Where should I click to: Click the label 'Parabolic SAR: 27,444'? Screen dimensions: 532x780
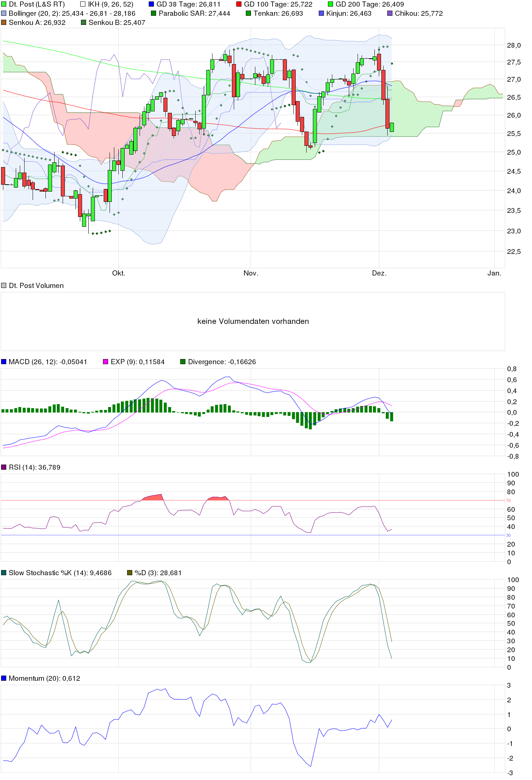(x=195, y=14)
